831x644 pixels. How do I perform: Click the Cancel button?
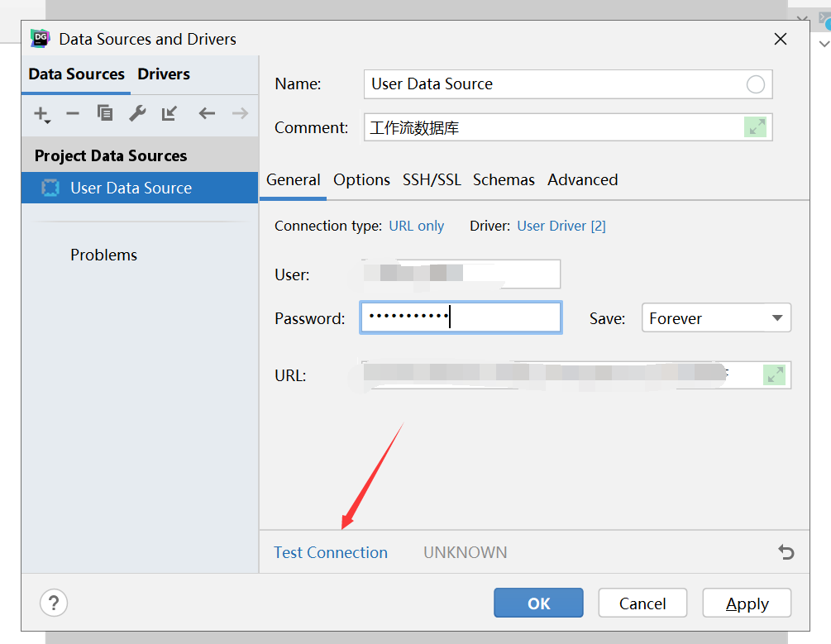(x=642, y=603)
